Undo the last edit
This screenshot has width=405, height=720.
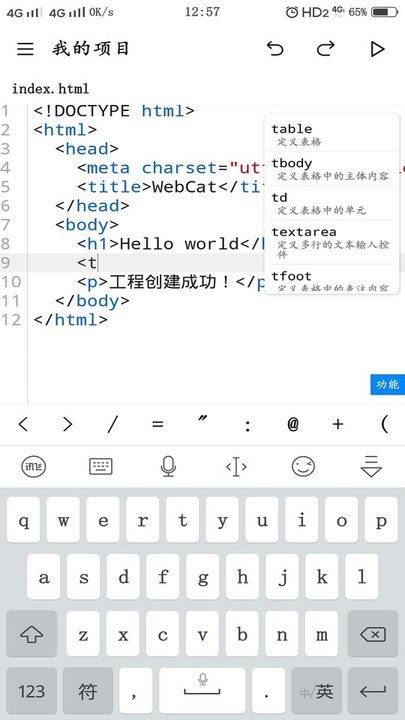(x=275, y=48)
